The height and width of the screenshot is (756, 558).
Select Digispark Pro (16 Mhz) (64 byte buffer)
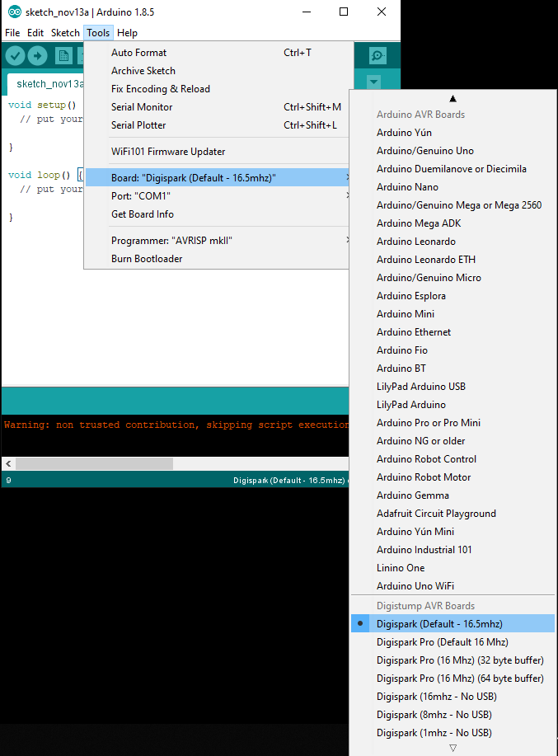[453, 679]
